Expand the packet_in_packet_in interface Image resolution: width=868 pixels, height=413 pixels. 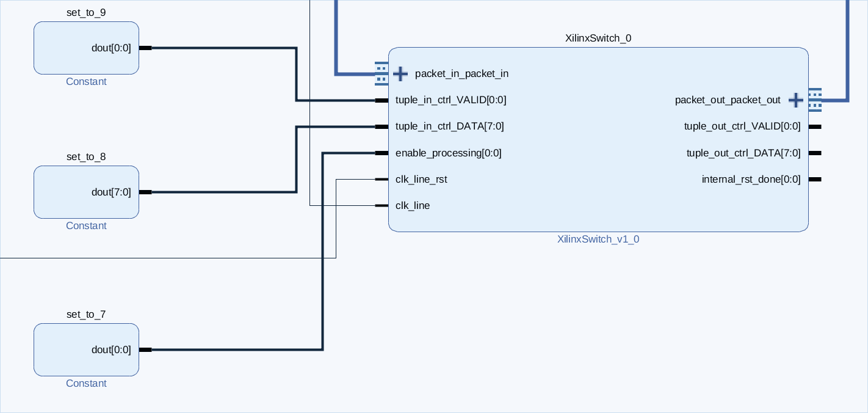click(400, 73)
